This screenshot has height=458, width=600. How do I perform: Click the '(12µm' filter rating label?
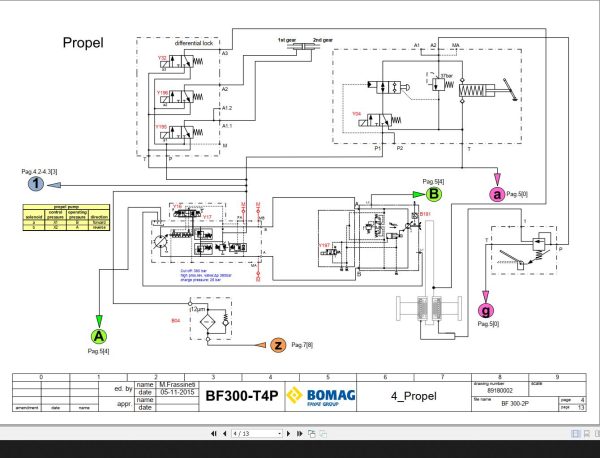[x=197, y=309]
